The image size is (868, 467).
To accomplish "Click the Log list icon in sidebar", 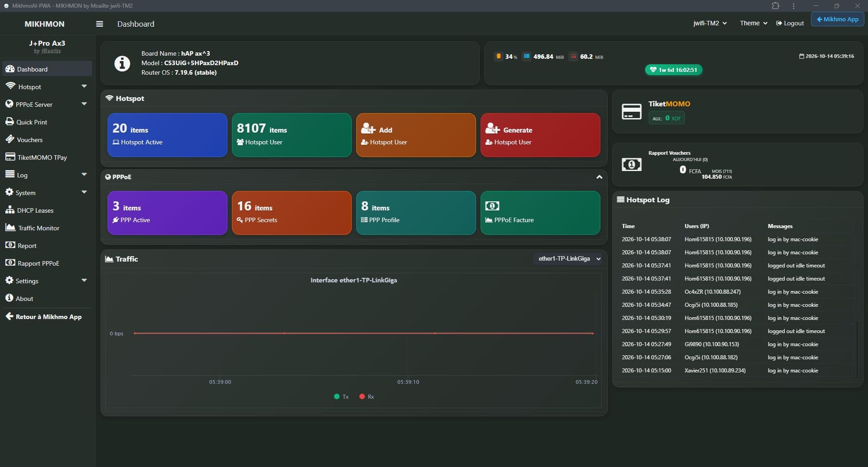I will tap(10, 174).
